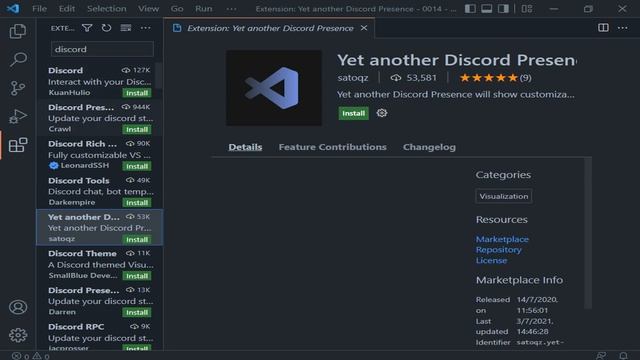Click the Extensions activity bar icon

18,144
